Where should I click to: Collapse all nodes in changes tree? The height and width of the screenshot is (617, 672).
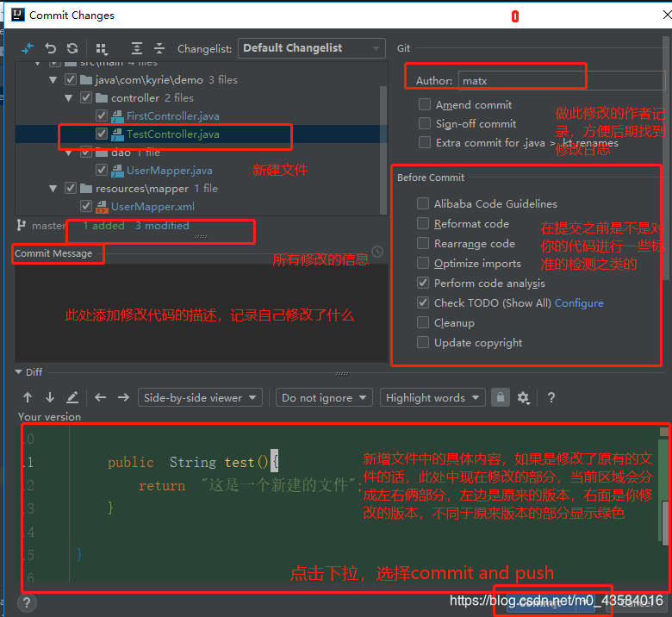pyautogui.click(x=159, y=48)
